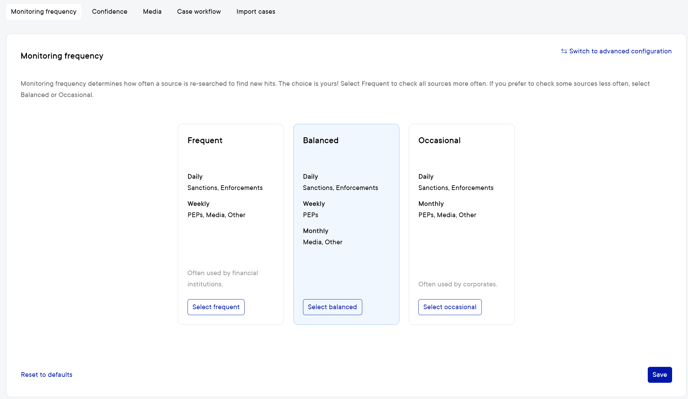Screen dimensions: 688x399
Task: Click the Select balanced button
Action: (332, 307)
